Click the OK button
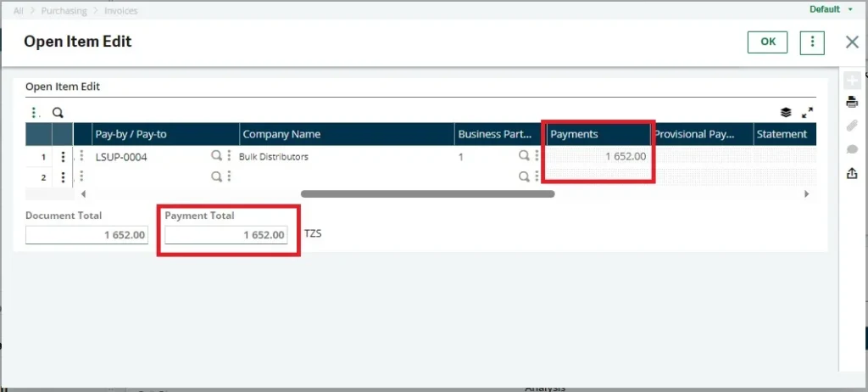The height and width of the screenshot is (392, 868). coord(767,42)
